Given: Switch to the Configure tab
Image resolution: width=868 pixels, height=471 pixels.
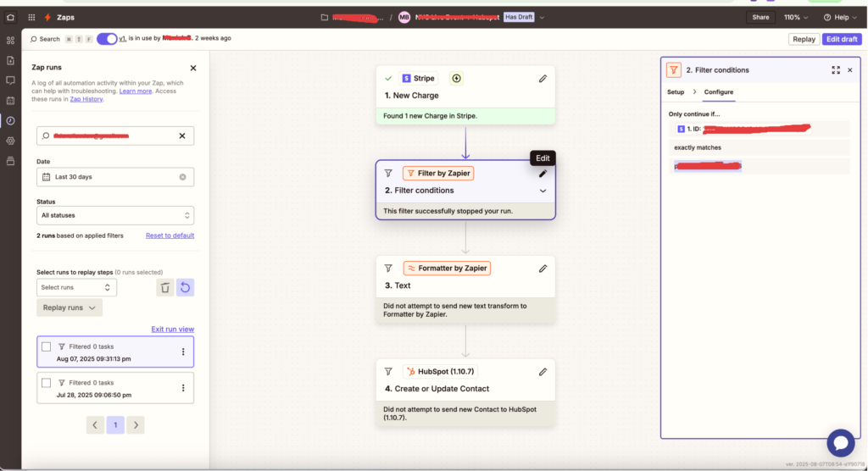Looking at the screenshot, I should point(719,91).
